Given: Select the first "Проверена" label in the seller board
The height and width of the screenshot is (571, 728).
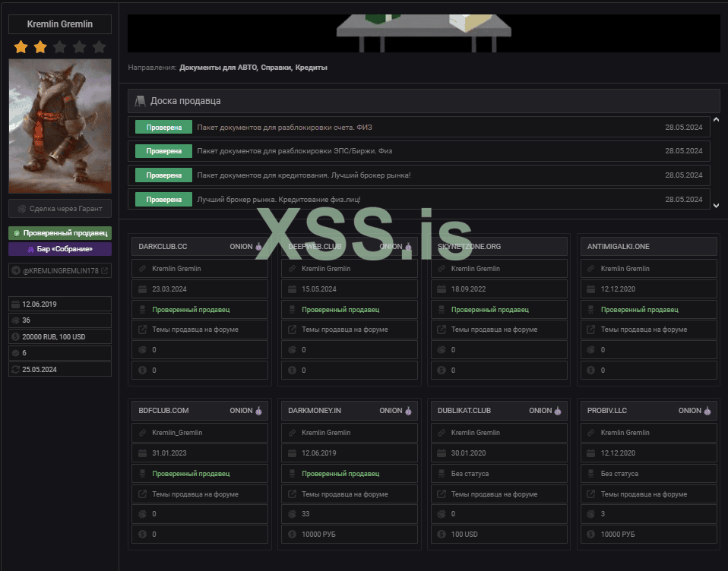Looking at the screenshot, I should point(163,127).
